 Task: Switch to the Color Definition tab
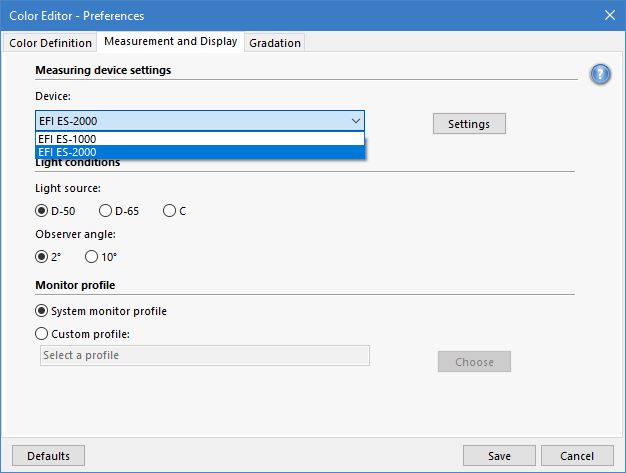click(50, 43)
